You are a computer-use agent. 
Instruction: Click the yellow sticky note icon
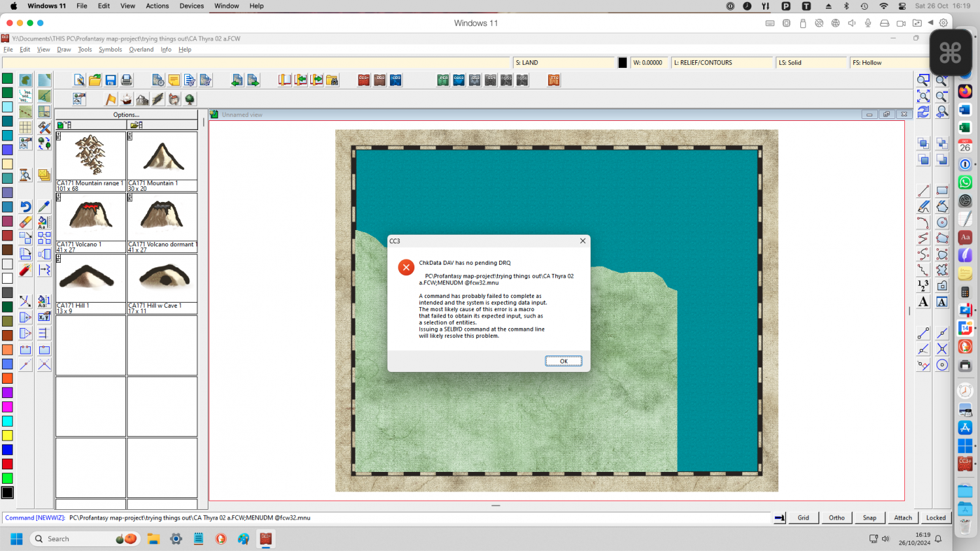point(174,80)
